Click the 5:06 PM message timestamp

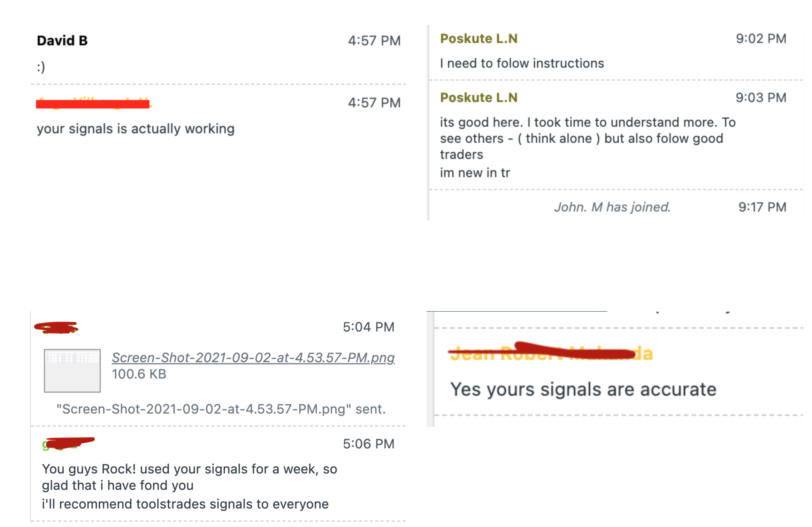(x=368, y=444)
